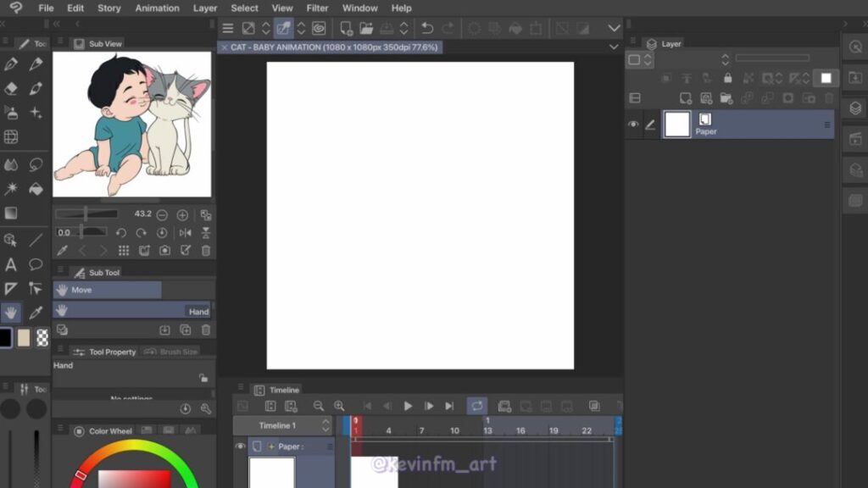This screenshot has height=488, width=868.
Task: Toggle Paper track visibility in timeline
Action: pyautogui.click(x=240, y=446)
